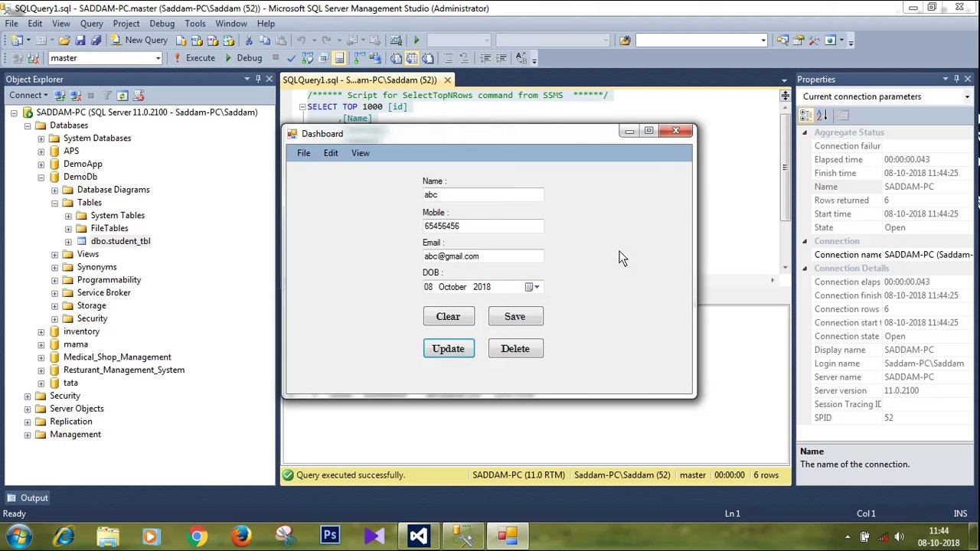Expand the dbo.student_tbl table node
The width and height of the screenshot is (980, 551).
68,241
